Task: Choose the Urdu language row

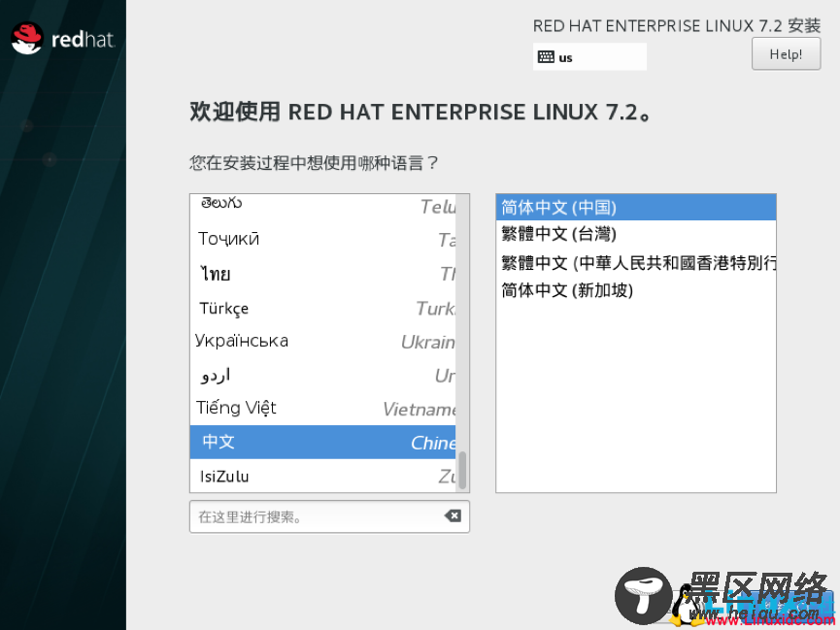Action: (322, 375)
